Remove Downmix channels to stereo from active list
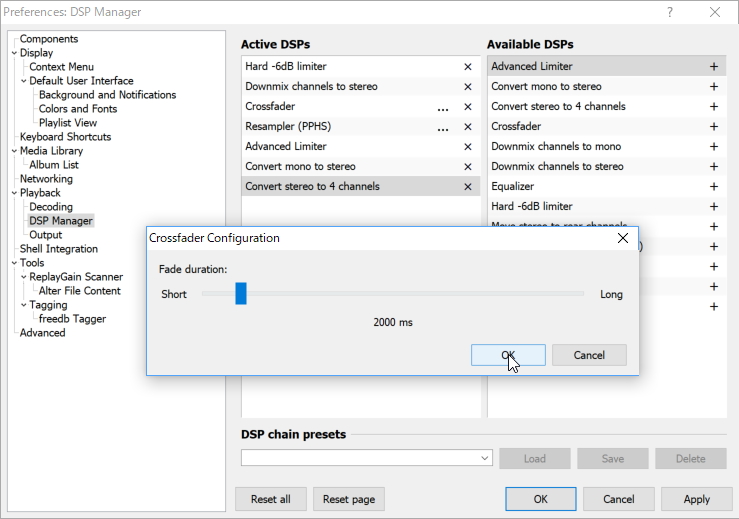739x519 pixels. point(467,87)
